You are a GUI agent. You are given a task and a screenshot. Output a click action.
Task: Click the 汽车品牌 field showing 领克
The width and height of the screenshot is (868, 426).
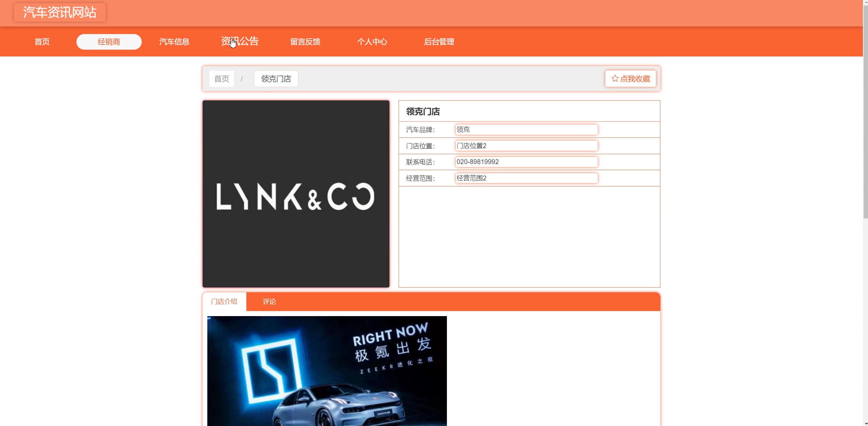click(526, 130)
